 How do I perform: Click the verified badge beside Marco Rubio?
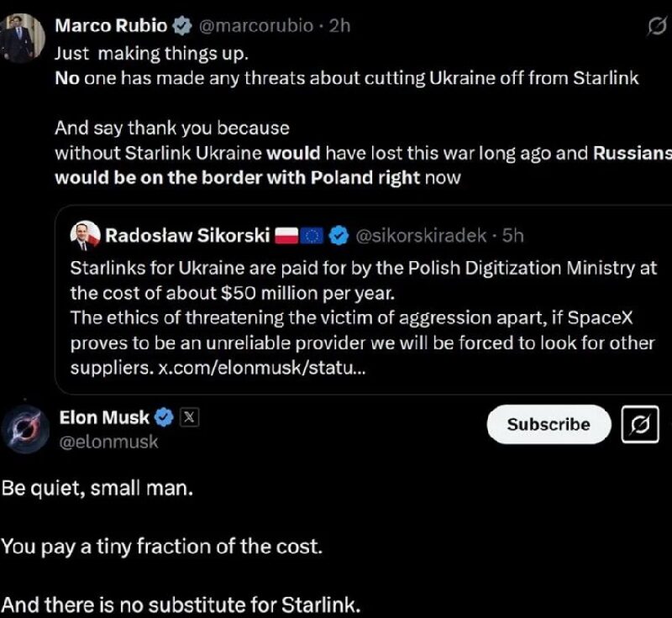click(x=182, y=26)
